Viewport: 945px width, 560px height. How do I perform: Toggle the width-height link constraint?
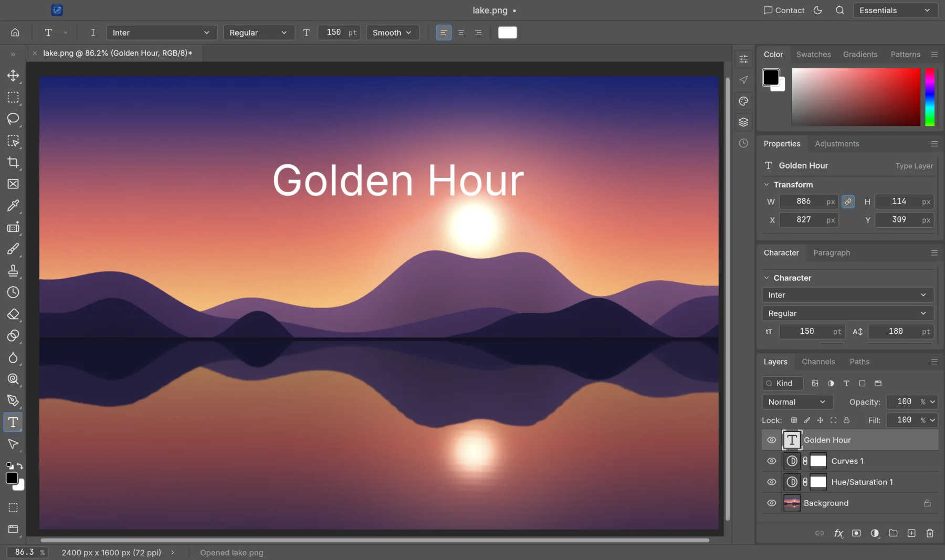click(x=848, y=202)
